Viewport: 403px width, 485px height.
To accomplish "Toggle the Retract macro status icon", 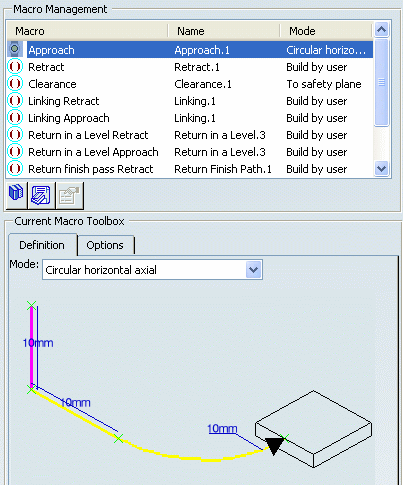I will click(x=15, y=67).
